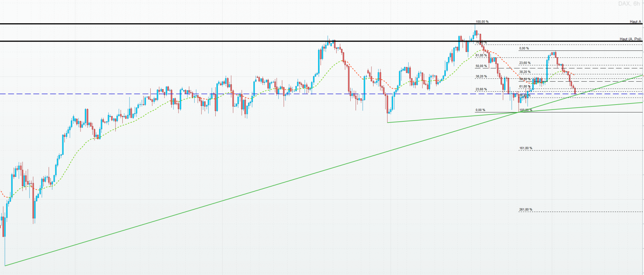644x275 pixels.
Task: Select the left 61,80 % retracement label
Action: click(x=481, y=55)
